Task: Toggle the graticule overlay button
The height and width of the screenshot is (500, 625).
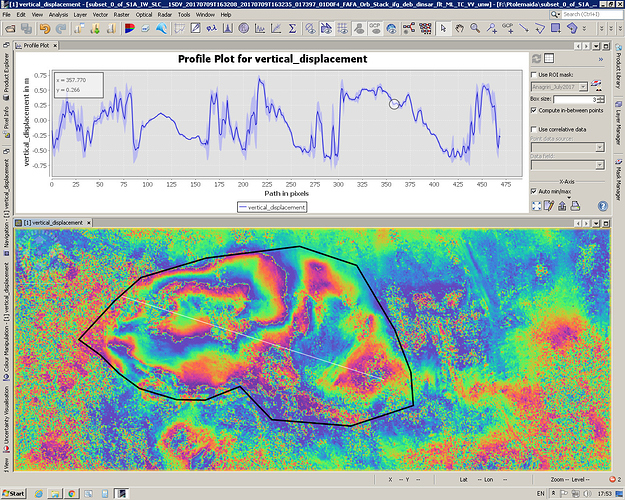Action: point(342,29)
